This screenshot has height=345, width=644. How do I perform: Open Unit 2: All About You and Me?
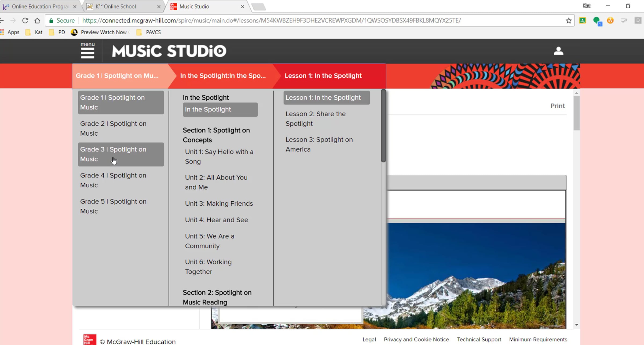(x=220, y=182)
